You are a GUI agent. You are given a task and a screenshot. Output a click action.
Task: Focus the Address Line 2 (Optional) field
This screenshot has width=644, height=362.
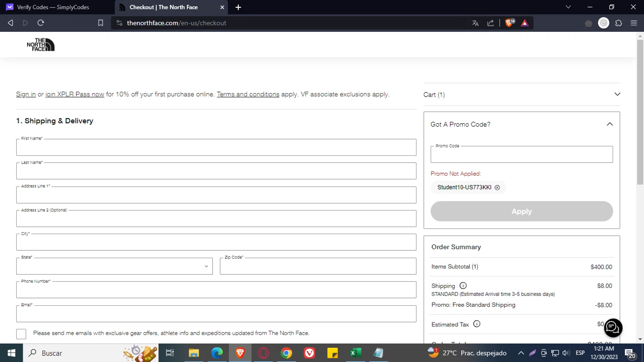coord(216,219)
